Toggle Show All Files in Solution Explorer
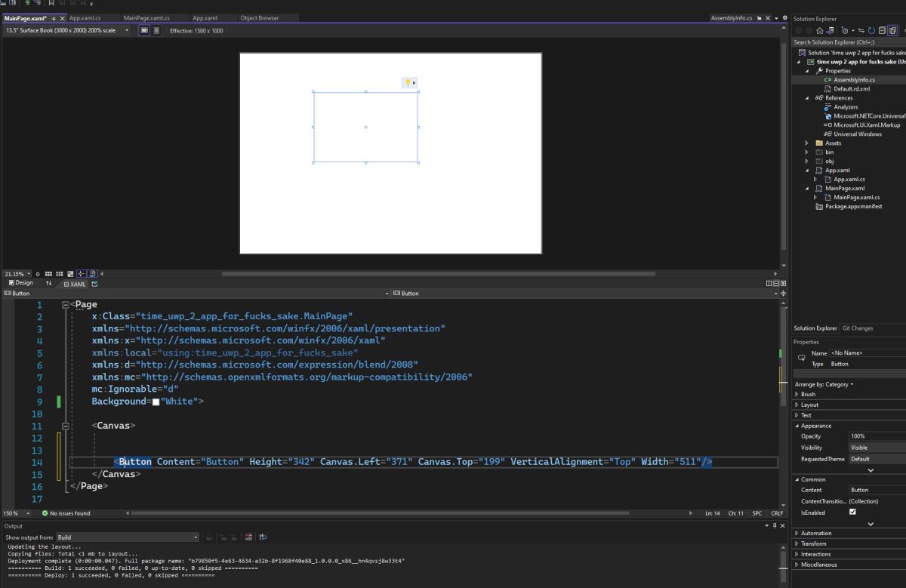This screenshot has width=906, height=588. 892,30
